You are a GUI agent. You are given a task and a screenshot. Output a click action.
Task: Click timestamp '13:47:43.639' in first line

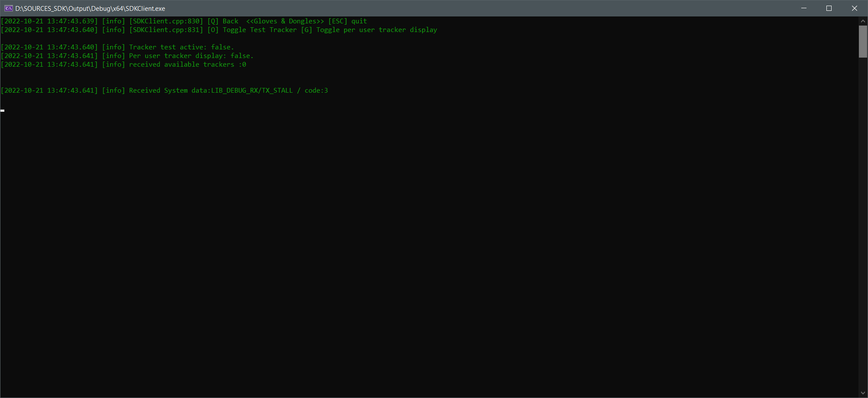71,21
